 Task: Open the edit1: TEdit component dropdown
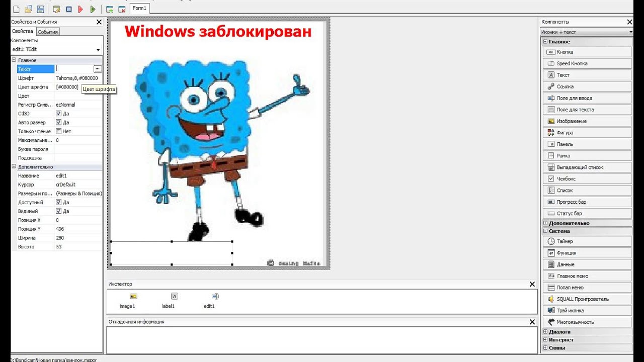(x=98, y=50)
